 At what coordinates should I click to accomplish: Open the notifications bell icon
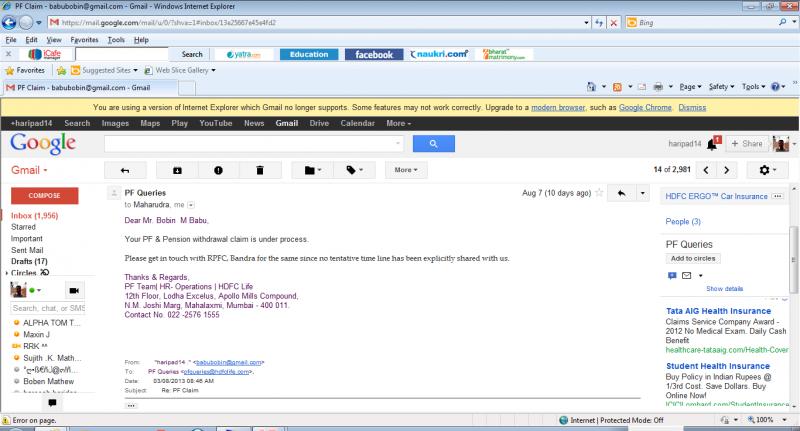click(x=712, y=145)
